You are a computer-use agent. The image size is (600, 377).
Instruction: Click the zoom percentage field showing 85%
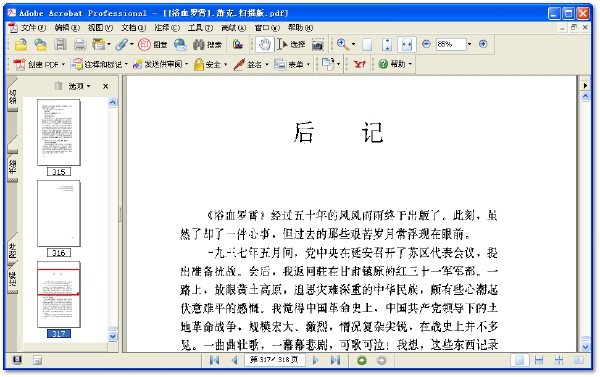click(x=451, y=44)
